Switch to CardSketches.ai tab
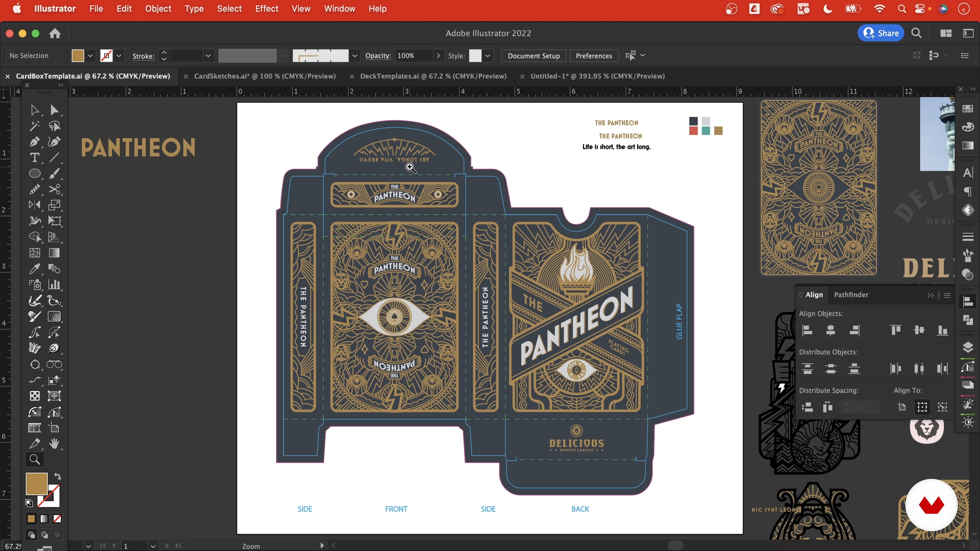Screen dimensions: 980x551 265,76
